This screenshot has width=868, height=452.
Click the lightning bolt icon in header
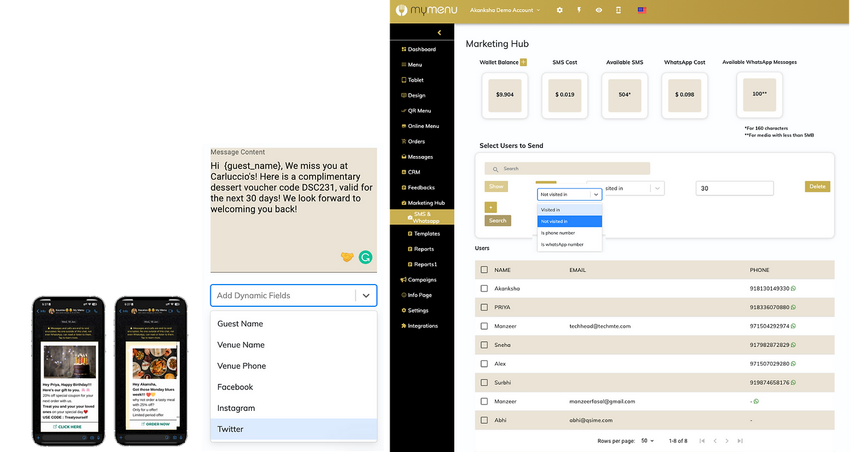[579, 10]
